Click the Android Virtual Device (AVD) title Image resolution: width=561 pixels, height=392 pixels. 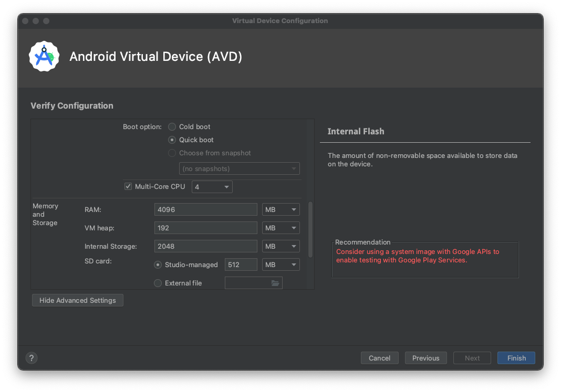pos(155,57)
